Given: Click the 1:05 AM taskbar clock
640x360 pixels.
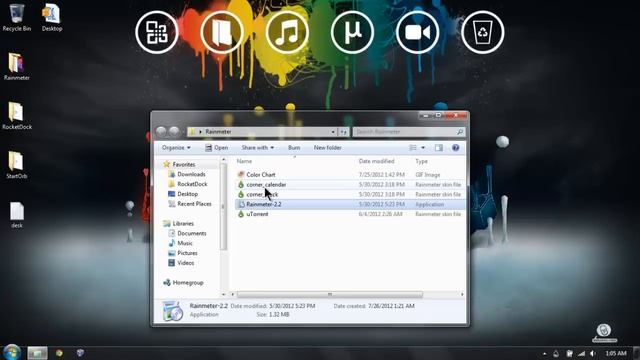Looking at the screenshot, I should [x=616, y=353].
